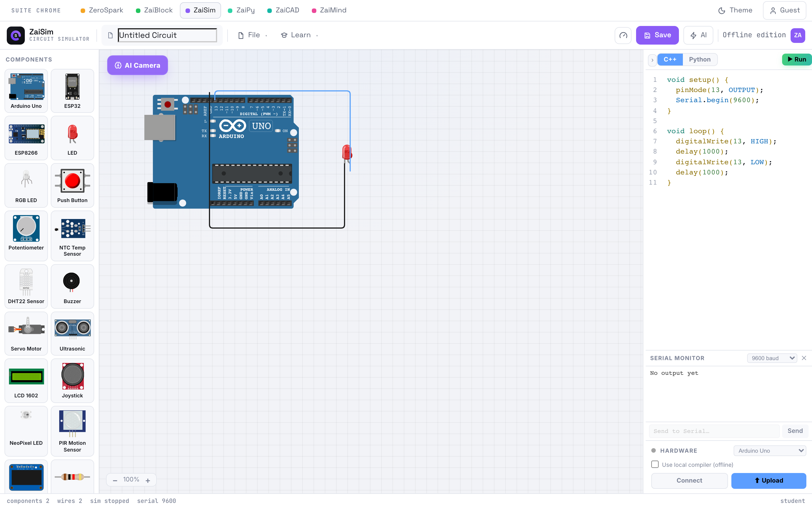Open the 9600 baud rate dropdown
The width and height of the screenshot is (812, 508).
pyautogui.click(x=772, y=358)
